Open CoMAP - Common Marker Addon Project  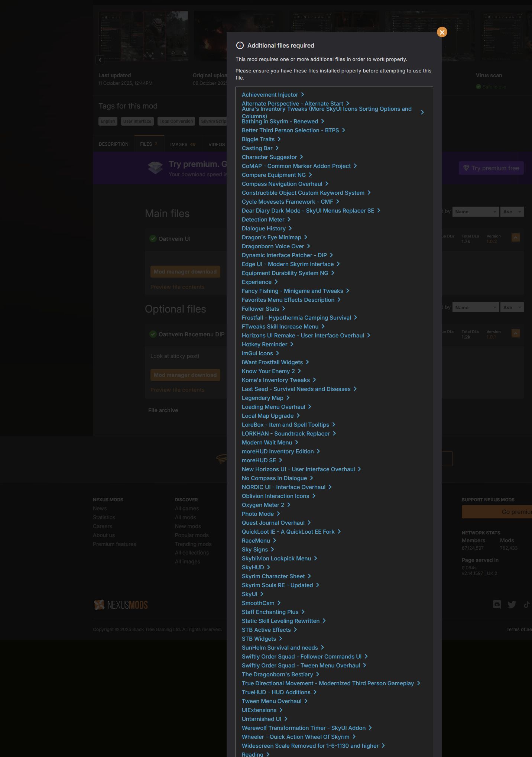[x=296, y=166]
